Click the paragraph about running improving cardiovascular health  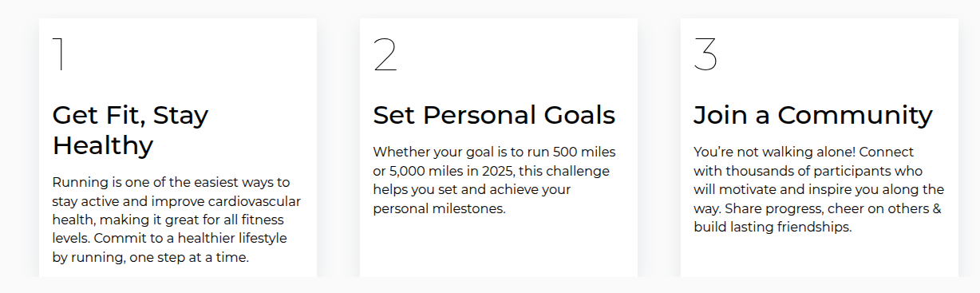176,220
